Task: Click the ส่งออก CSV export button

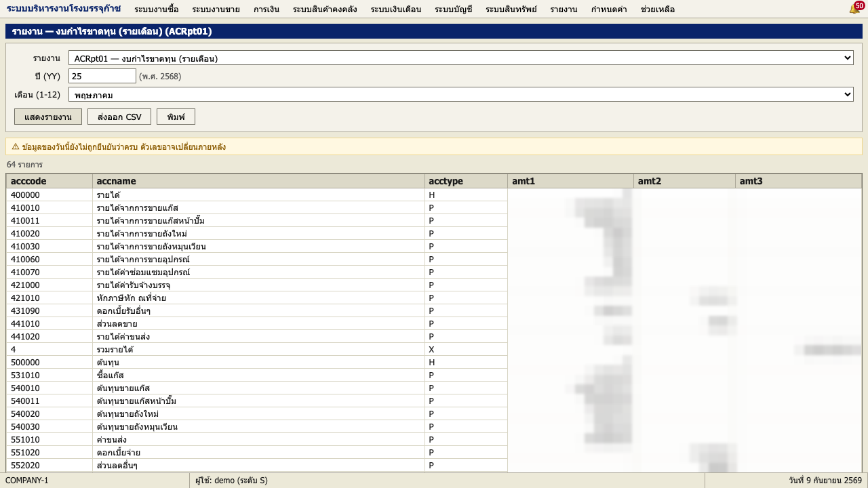Action: (x=119, y=117)
